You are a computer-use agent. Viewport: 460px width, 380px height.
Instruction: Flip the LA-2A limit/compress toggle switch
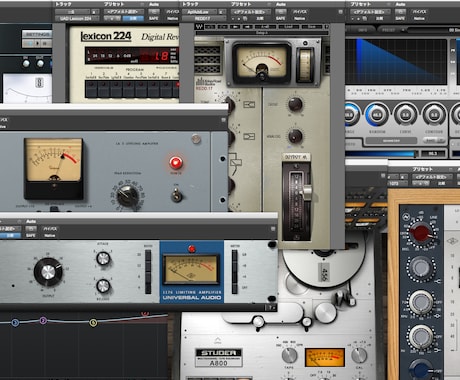coord(176,195)
